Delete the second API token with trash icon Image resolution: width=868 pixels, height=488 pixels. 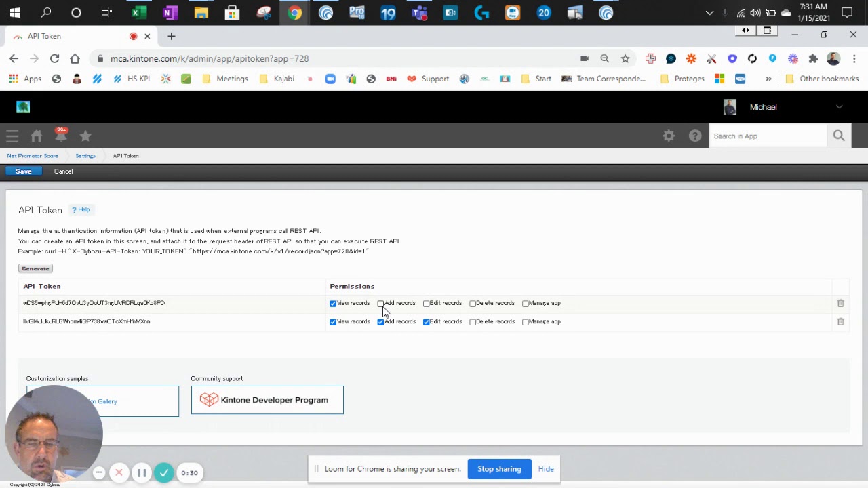pos(841,321)
